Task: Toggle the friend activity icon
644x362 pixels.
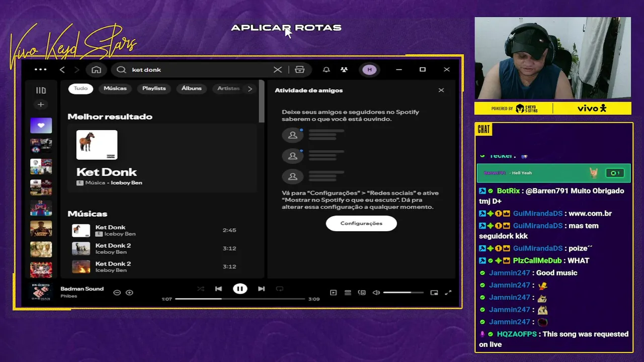Action: tap(344, 70)
